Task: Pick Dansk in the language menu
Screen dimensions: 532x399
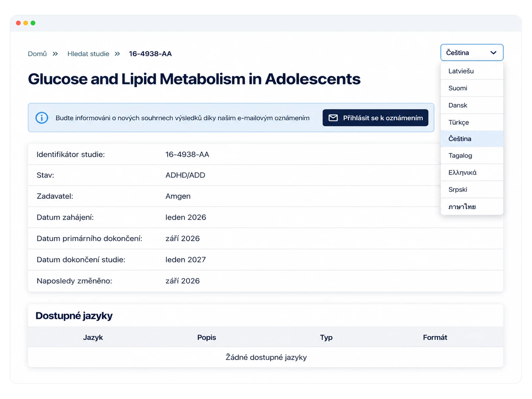Action: tap(472, 105)
